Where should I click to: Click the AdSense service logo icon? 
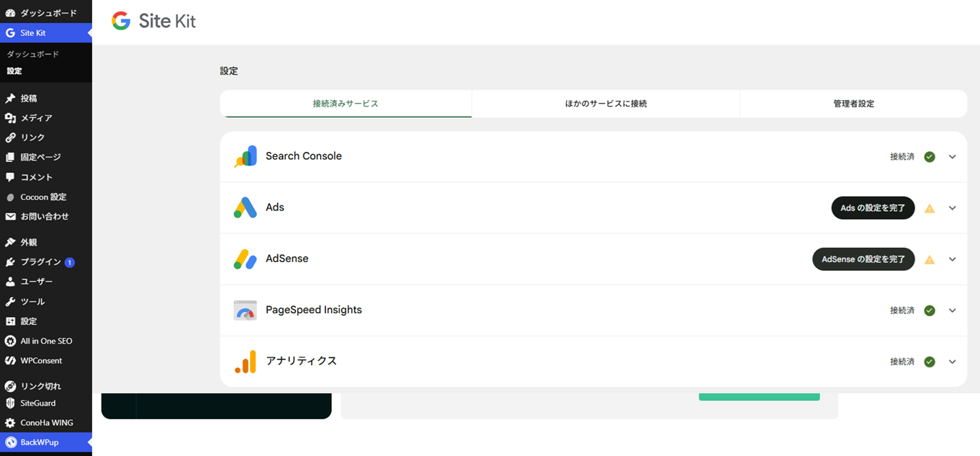pyautogui.click(x=246, y=259)
